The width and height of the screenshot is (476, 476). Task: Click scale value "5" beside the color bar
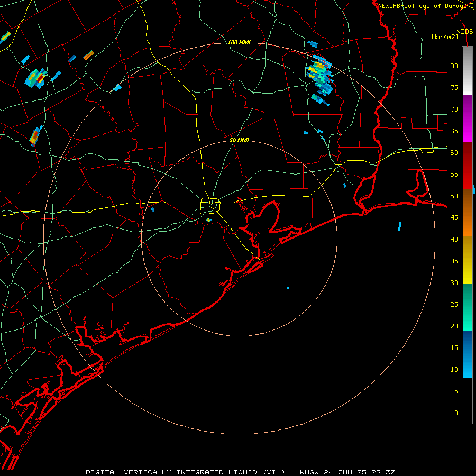(x=456, y=391)
